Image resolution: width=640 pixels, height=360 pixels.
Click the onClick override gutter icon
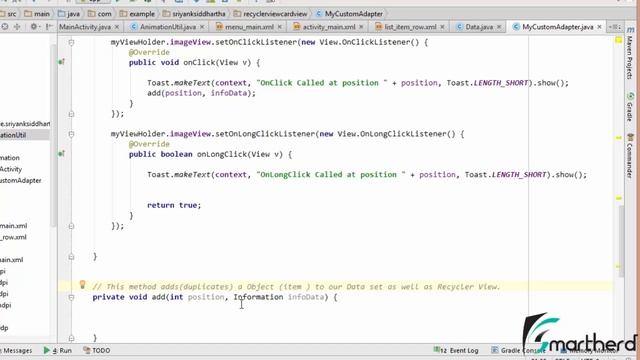[x=62, y=62]
